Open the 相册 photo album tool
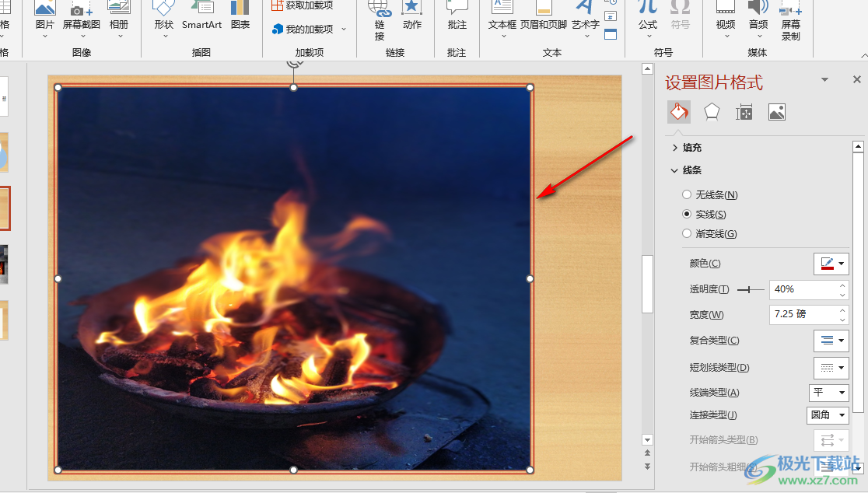868x493 pixels. point(119,16)
